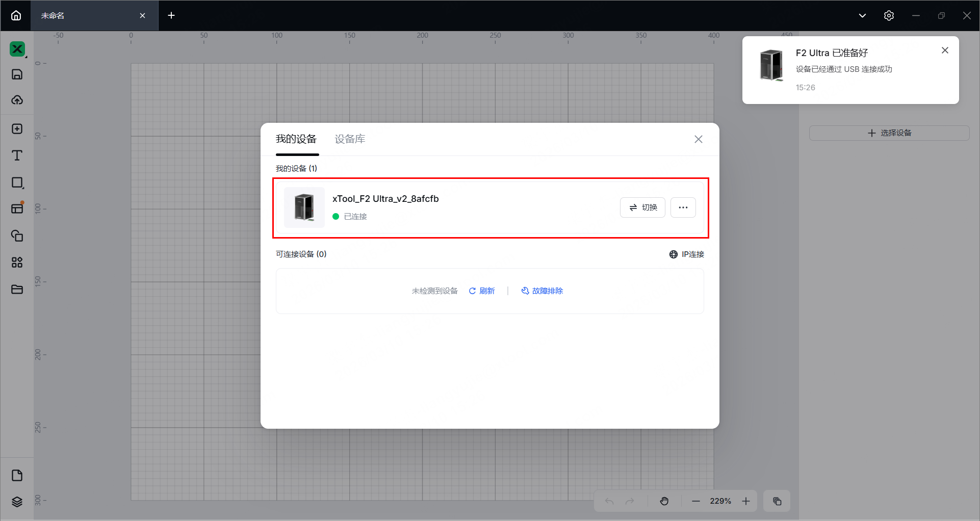Open the settings gear icon
This screenshot has height=521, width=980.
pos(889,15)
